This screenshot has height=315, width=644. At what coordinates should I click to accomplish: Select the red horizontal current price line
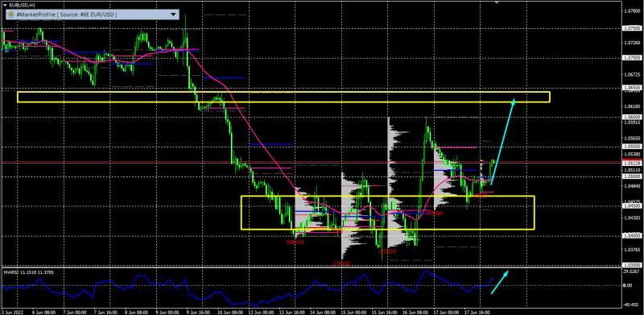coord(312,163)
